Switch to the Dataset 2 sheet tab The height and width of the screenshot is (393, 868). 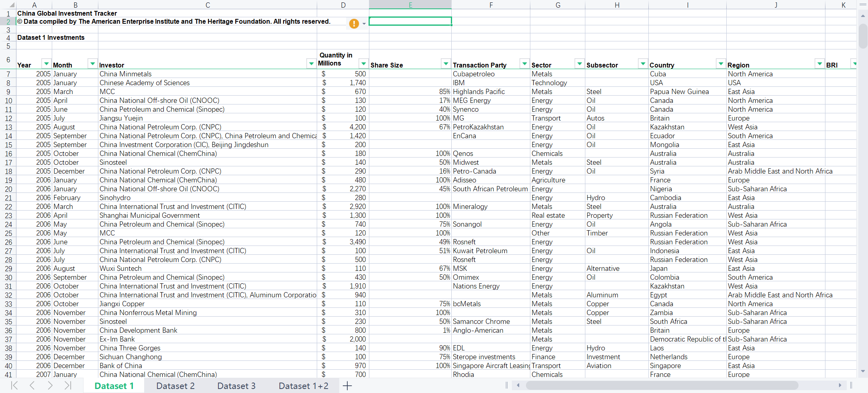(x=175, y=386)
